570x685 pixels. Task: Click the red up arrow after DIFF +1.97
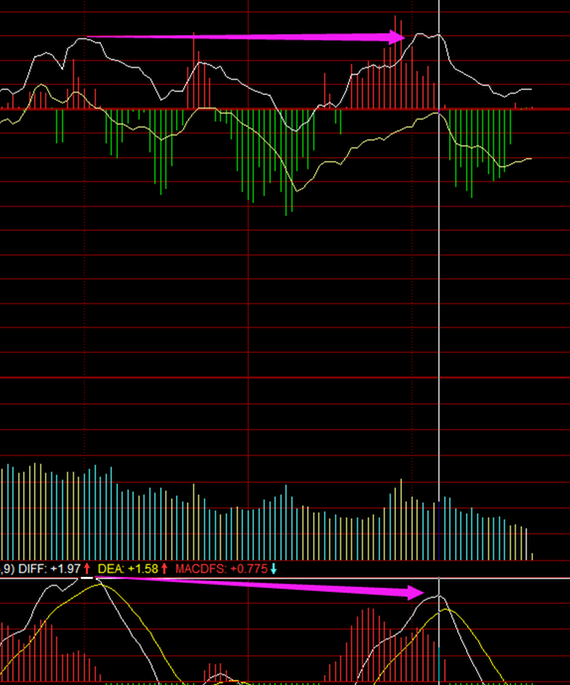point(87,568)
